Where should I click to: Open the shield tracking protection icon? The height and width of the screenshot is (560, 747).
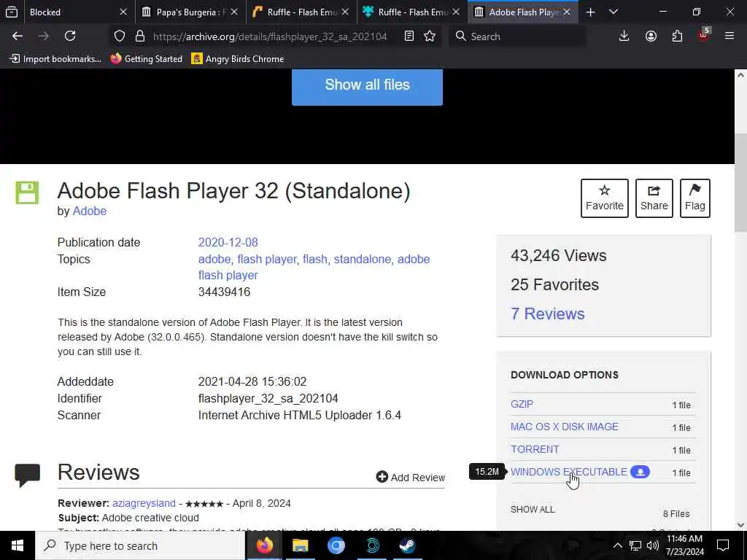click(120, 36)
